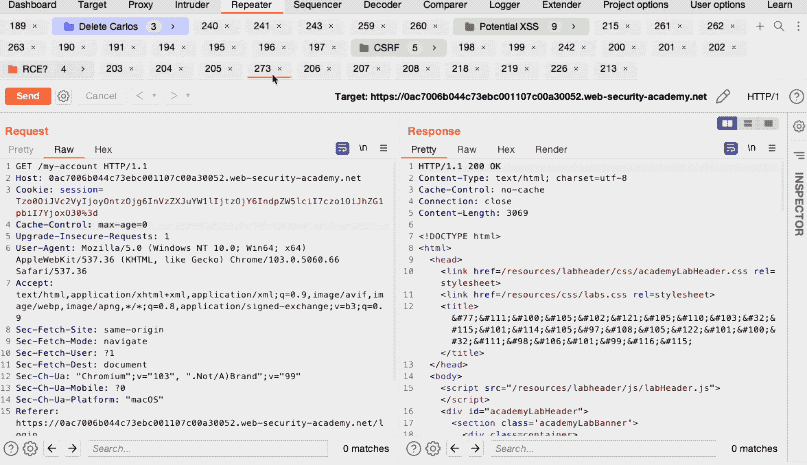This screenshot has height=465, width=807.
Task: Cancel the current request
Action: pyautogui.click(x=101, y=96)
